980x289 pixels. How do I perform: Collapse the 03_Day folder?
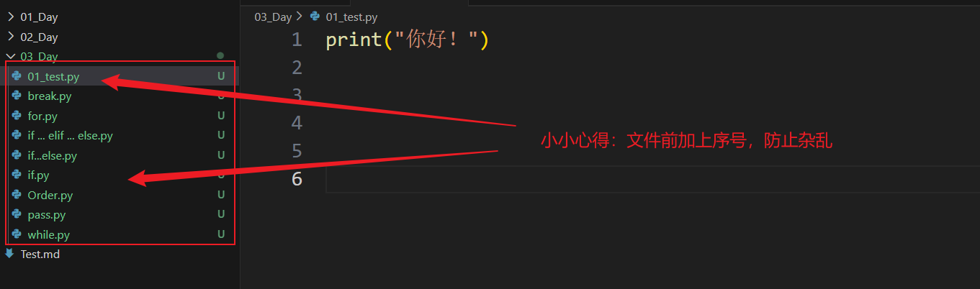[x=11, y=56]
